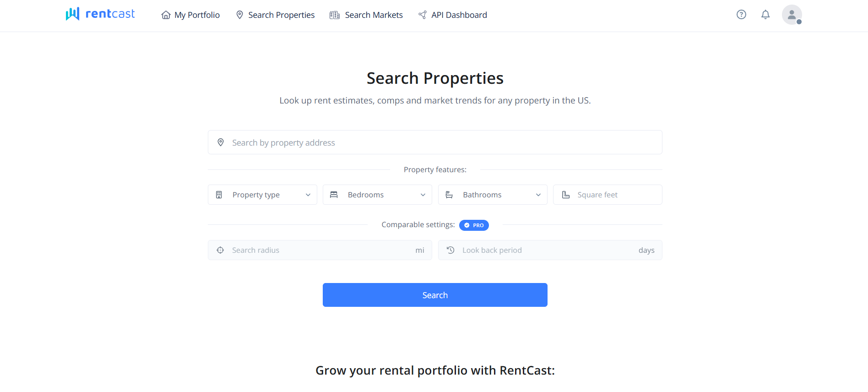
Task: Click the bedrooms bed icon
Action: [333, 195]
